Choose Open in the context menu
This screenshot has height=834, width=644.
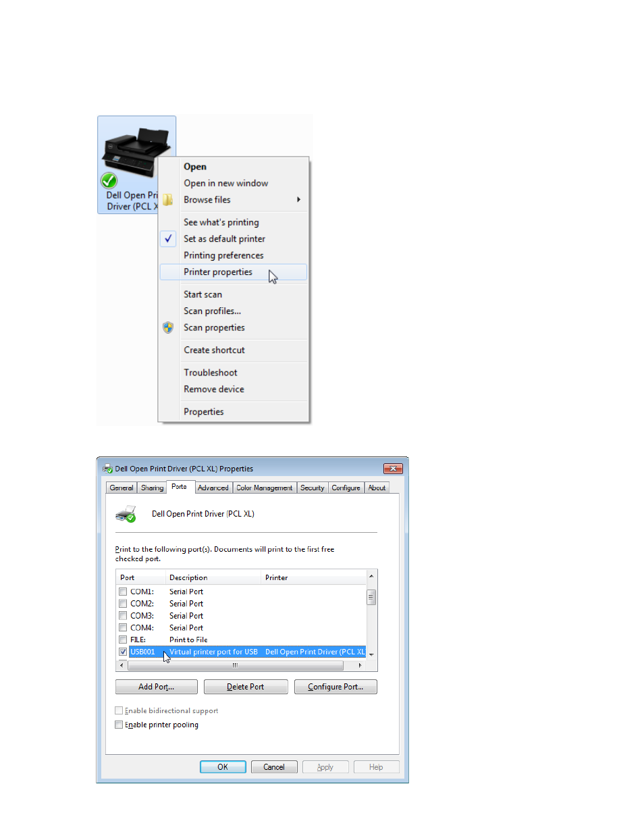[195, 167]
